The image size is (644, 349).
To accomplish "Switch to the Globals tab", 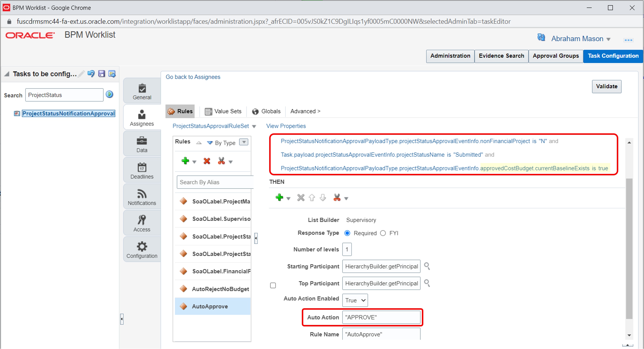I will pos(266,111).
